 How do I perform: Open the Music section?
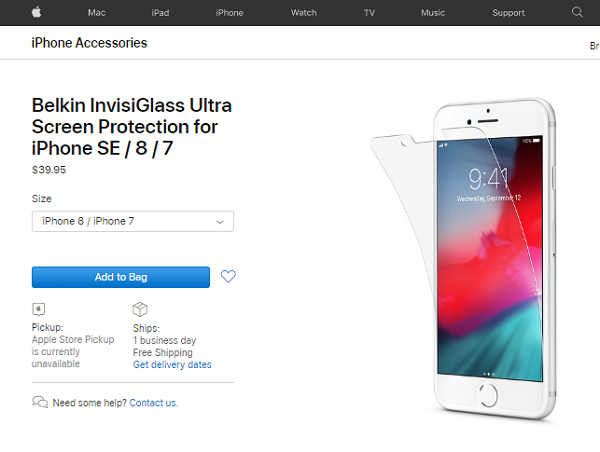coord(433,13)
